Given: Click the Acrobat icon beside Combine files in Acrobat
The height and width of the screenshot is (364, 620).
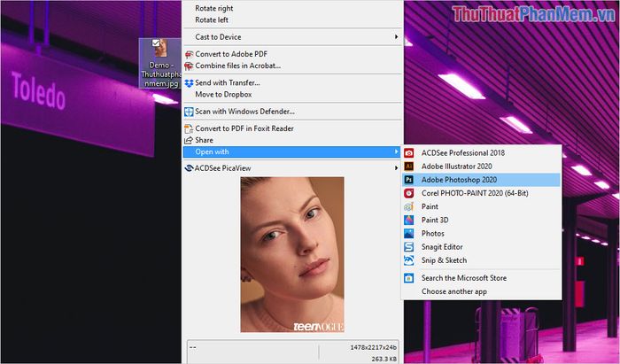Looking at the screenshot, I should [189, 66].
